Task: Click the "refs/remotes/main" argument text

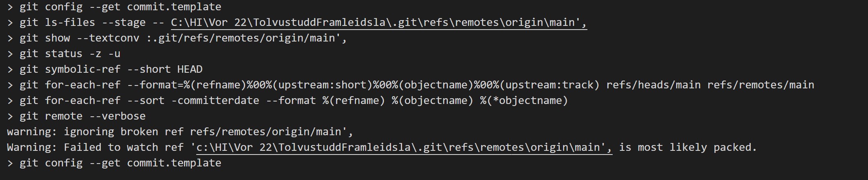Action: coord(761,85)
